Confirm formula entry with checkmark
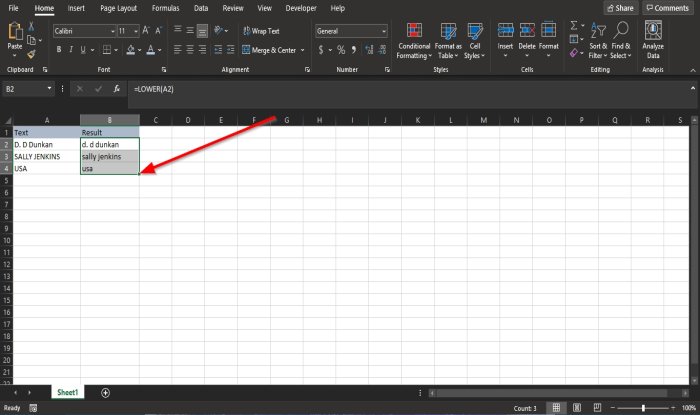This screenshot has width=700, height=415. [x=98, y=89]
